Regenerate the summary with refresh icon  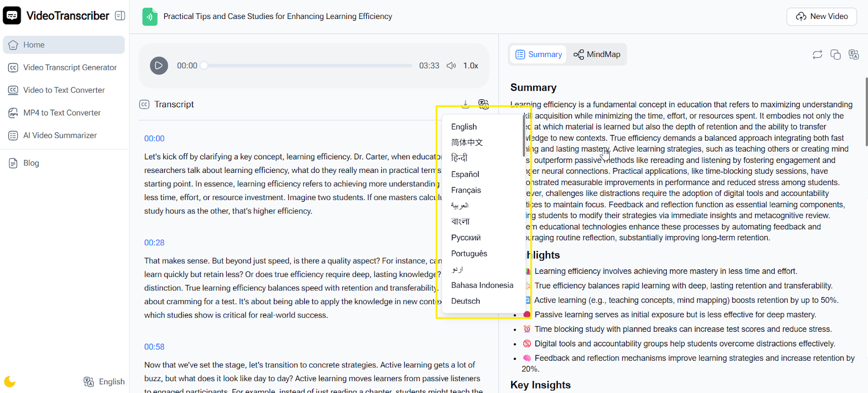point(817,54)
